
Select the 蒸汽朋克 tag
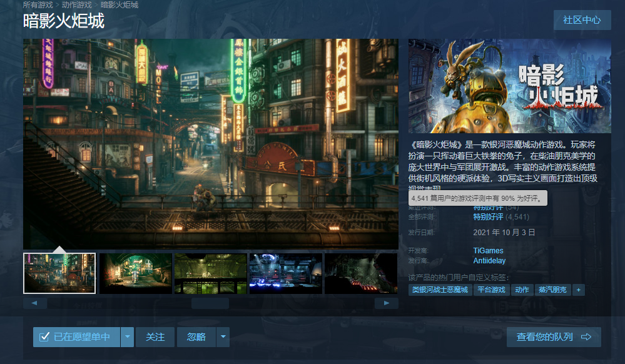552,290
